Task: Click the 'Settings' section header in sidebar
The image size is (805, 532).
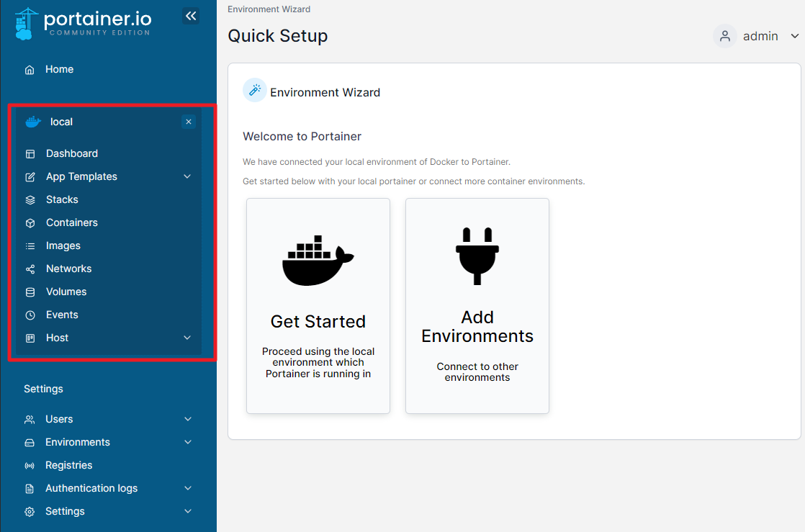Action: tap(43, 389)
